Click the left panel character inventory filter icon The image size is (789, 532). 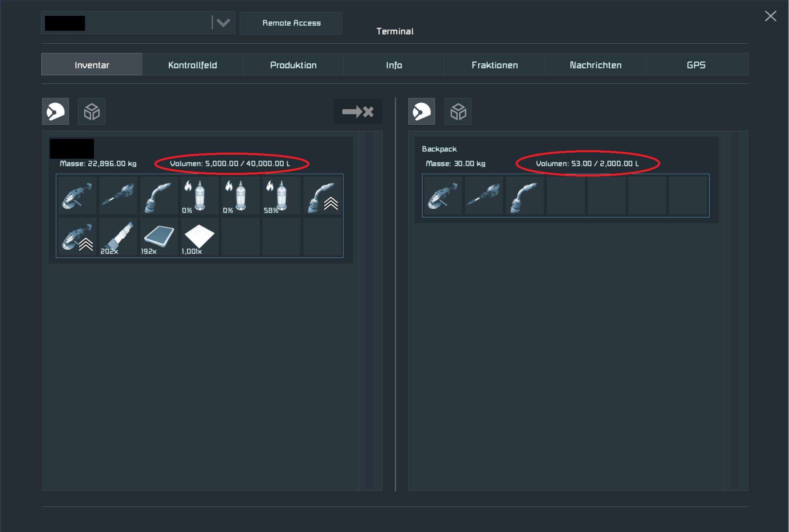click(55, 111)
